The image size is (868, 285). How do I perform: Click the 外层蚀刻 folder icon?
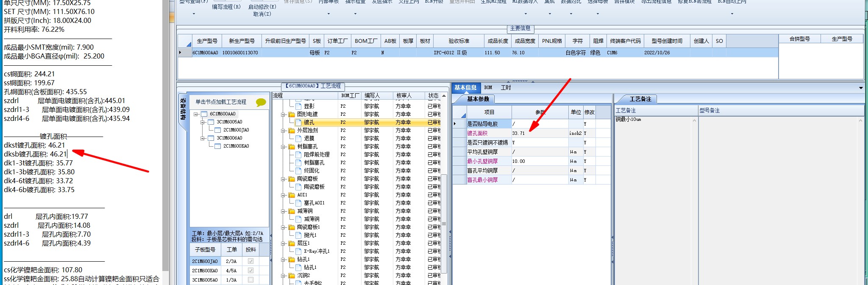coord(292,130)
